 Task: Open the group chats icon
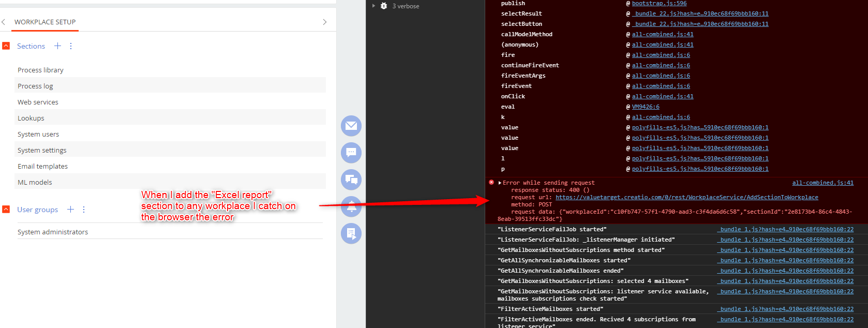pos(351,180)
